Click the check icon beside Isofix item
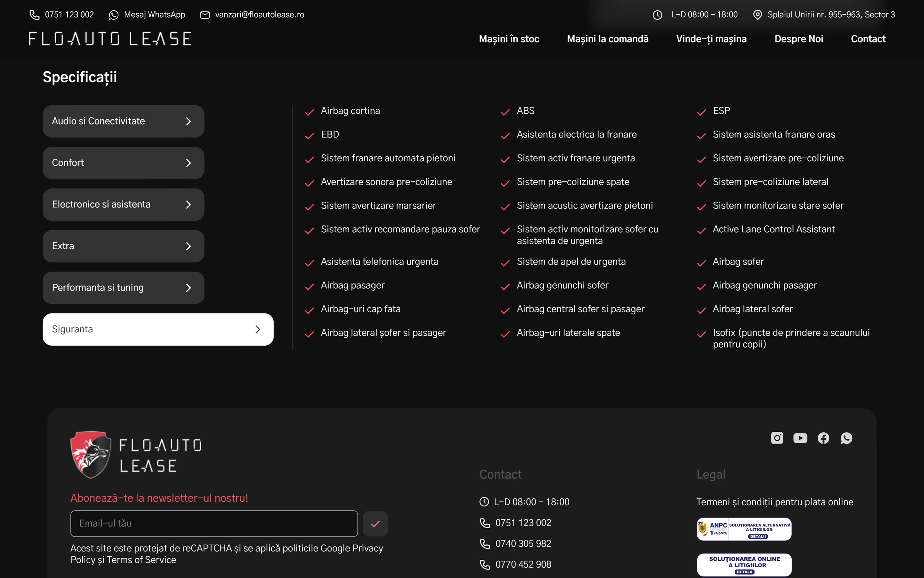The image size is (924, 578). [701, 334]
